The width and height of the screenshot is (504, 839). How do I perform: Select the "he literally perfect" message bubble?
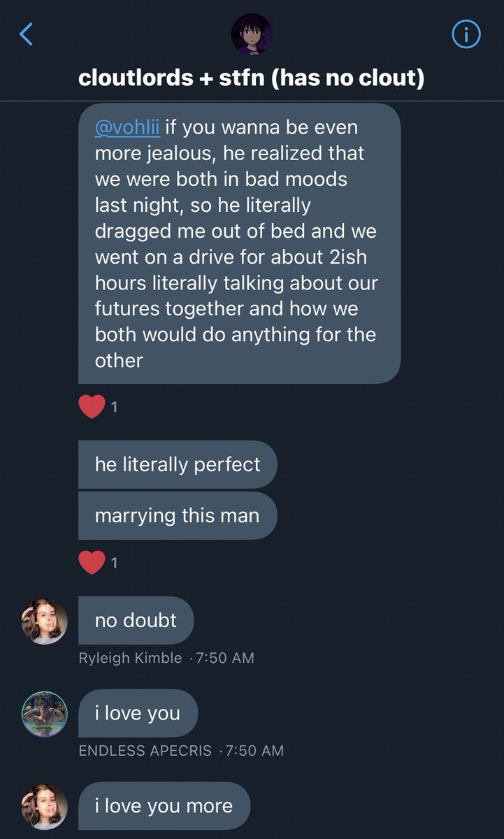(x=178, y=464)
